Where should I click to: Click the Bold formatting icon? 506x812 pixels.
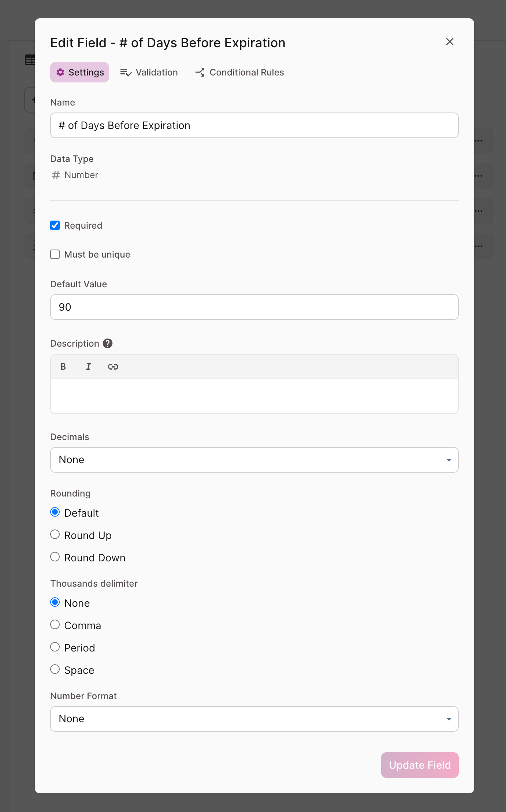click(x=63, y=367)
